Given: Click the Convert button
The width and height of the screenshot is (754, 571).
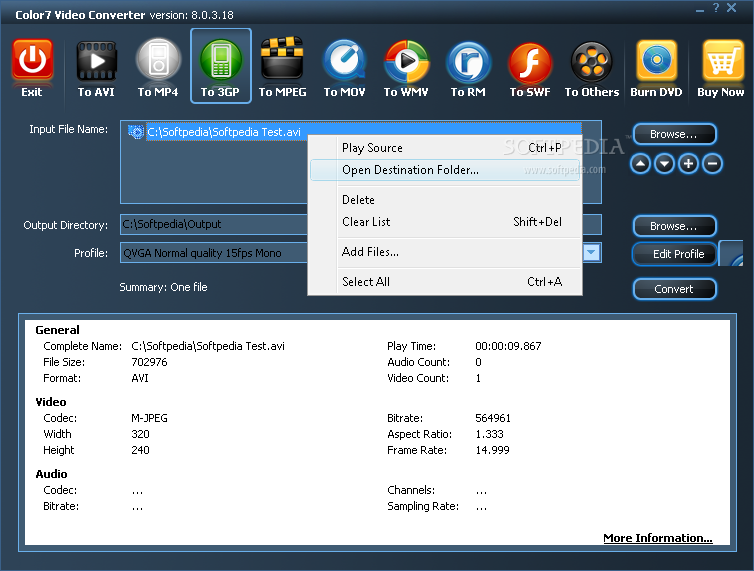Looking at the screenshot, I should 674,289.
